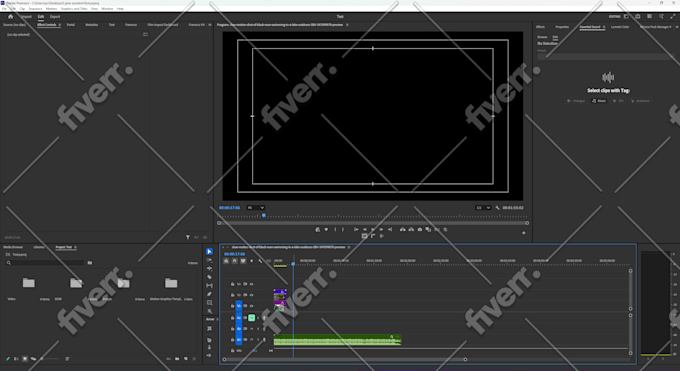Select the Pen tool in tools panel
The image size is (680, 371).
tap(209, 294)
